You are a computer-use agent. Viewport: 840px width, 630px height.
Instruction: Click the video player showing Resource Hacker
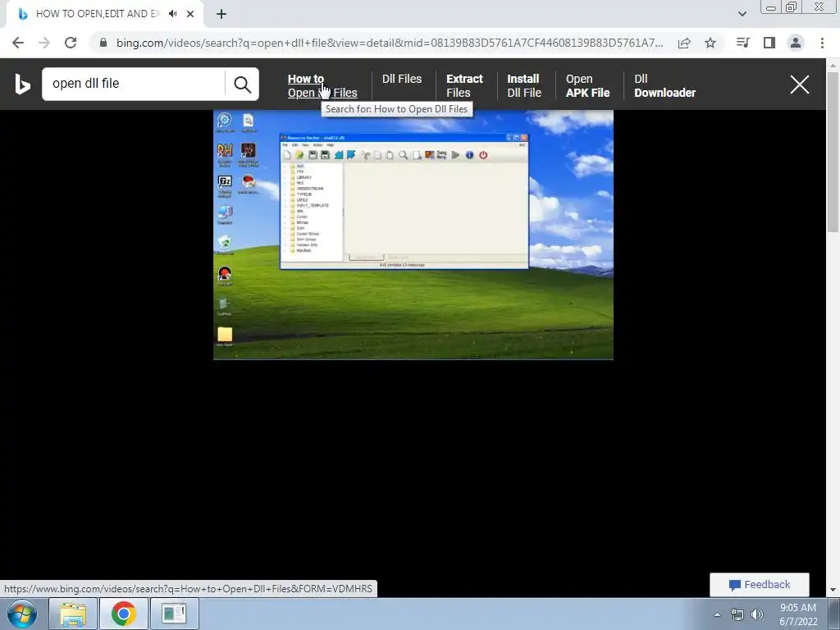(x=413, y=235)
